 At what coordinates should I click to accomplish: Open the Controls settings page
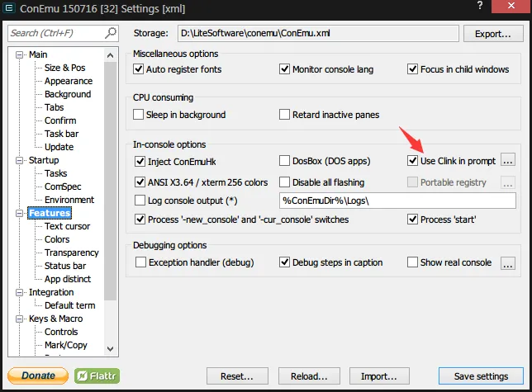[61, 332]
